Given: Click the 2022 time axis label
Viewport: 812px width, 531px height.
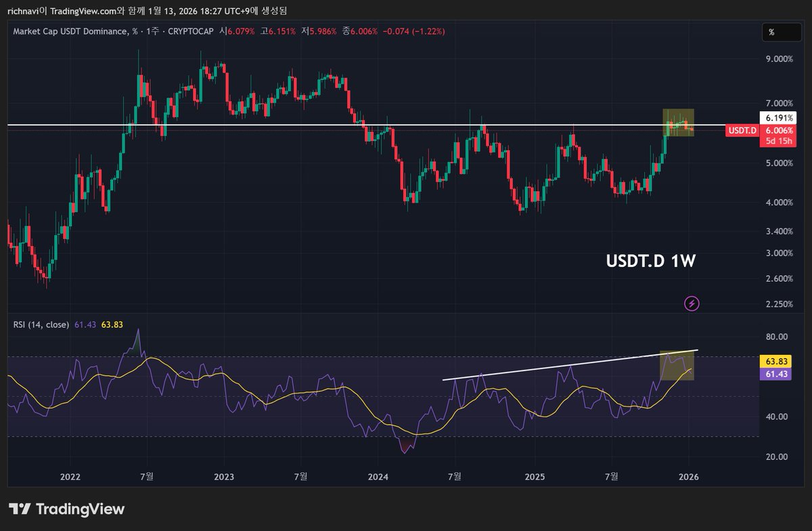Looking at the screenshot, I should click(x=70, y=476).
